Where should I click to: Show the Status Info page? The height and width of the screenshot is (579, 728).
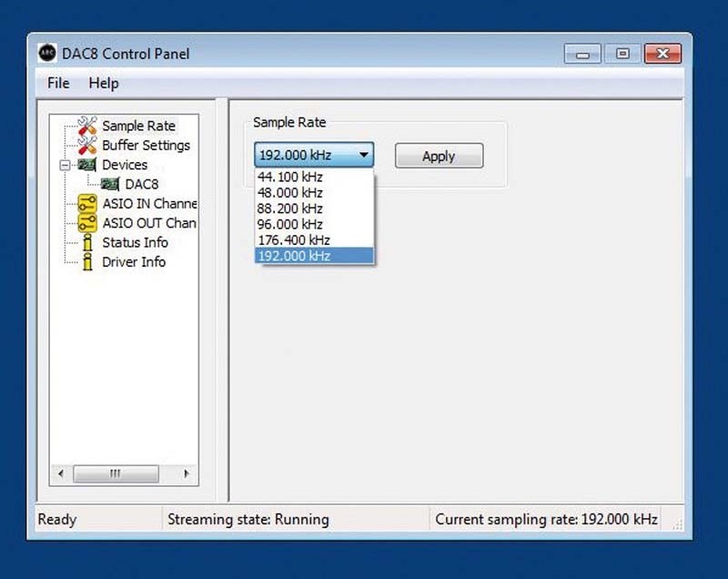(135, 242)
